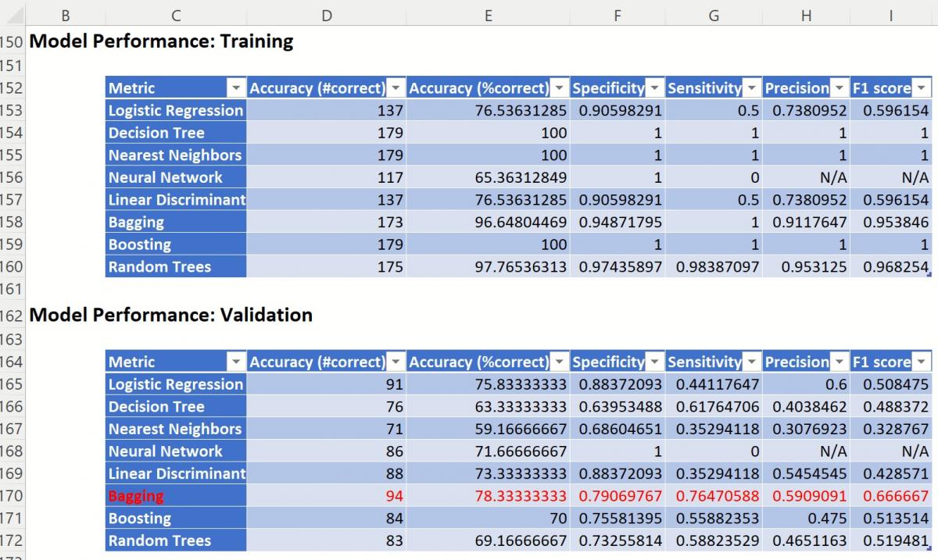Select Logistic Regression cell in Training table
938x560 pixels.
click(175, 110)
